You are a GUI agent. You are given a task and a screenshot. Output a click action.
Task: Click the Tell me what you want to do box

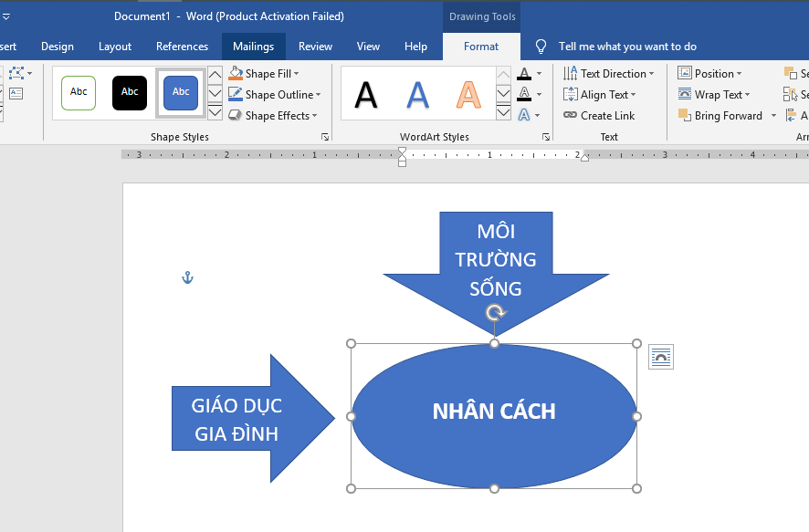627,47
